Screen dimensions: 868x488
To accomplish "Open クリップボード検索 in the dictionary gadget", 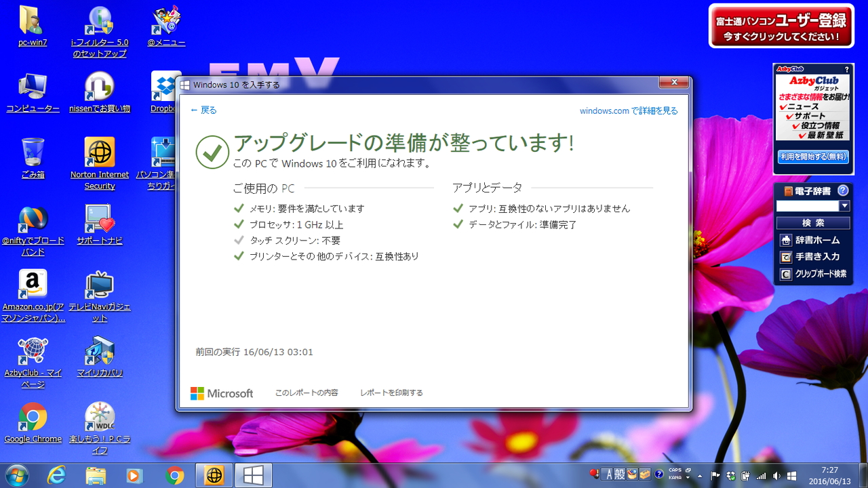I will (814, 273).
